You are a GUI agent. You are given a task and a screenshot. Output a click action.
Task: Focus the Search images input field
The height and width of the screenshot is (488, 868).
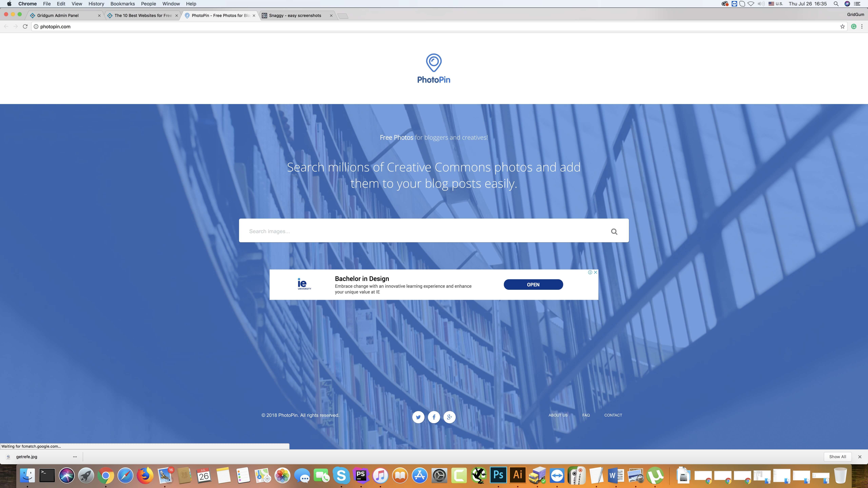pos(425,231)
